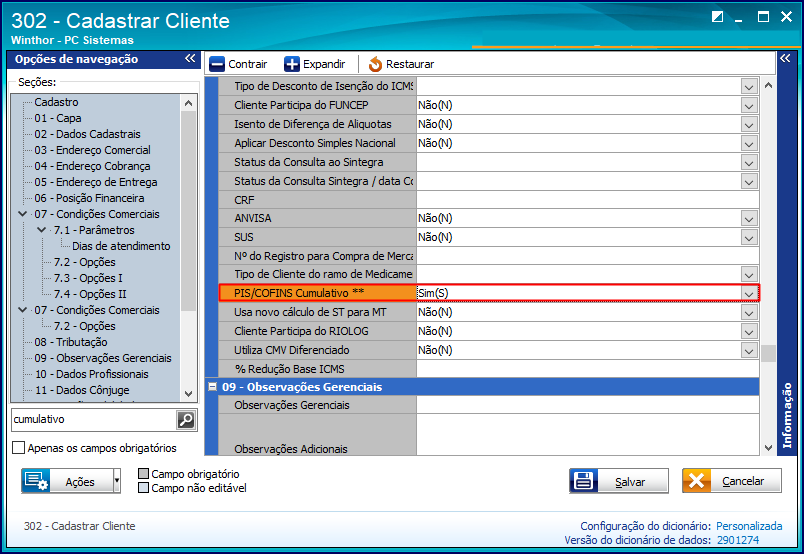This screenshot has width=804, height=554.
Task: Select 7.3 - Opções I tree item
Action: point(88,278)
